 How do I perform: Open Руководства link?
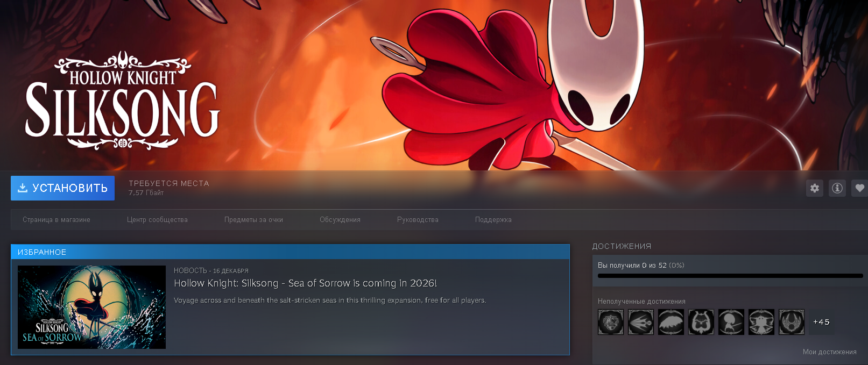pyautogui.click(x=418, y=220)
